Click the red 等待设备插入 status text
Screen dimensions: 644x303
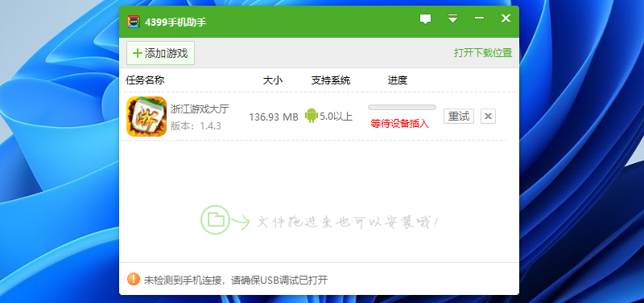coord(399,124)
